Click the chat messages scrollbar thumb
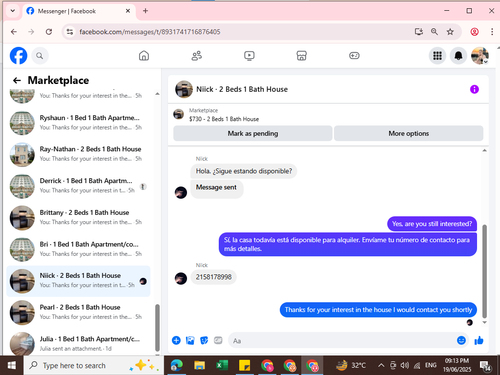Image resolution: width=500 pixels, height=375 pixels. click(484, 271)
